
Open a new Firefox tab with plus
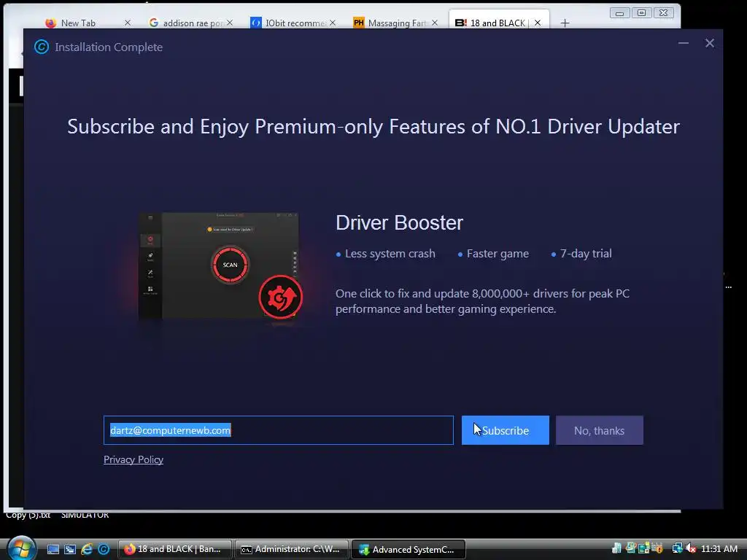(565, 23)
